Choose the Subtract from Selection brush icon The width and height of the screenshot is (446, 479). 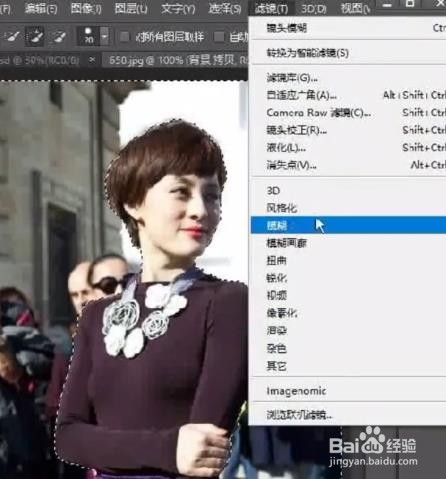point(58,36)
